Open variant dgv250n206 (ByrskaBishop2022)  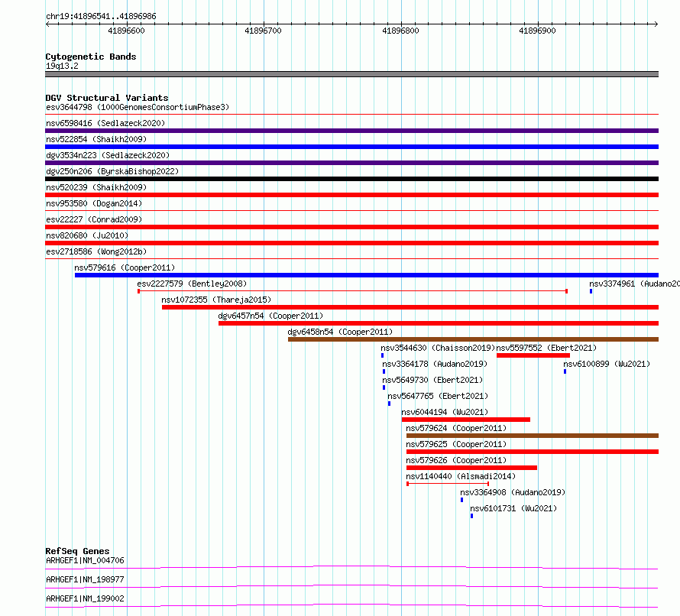coord(112,171)
